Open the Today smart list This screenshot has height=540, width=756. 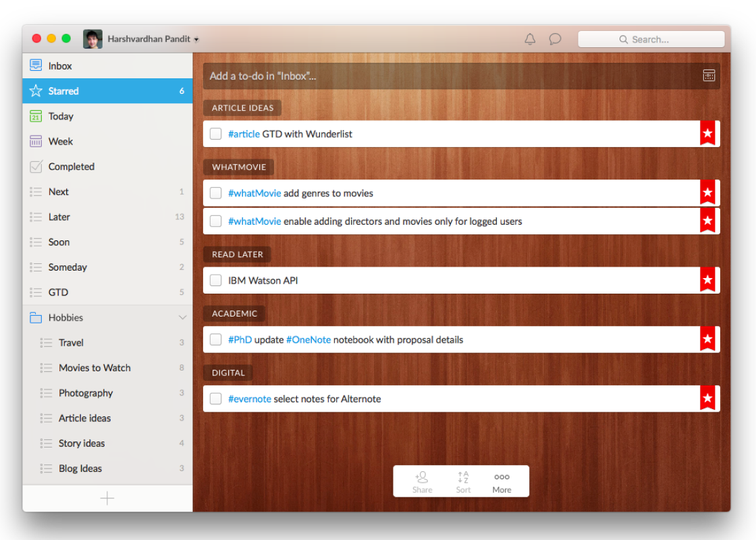click(x=107, y=116)
